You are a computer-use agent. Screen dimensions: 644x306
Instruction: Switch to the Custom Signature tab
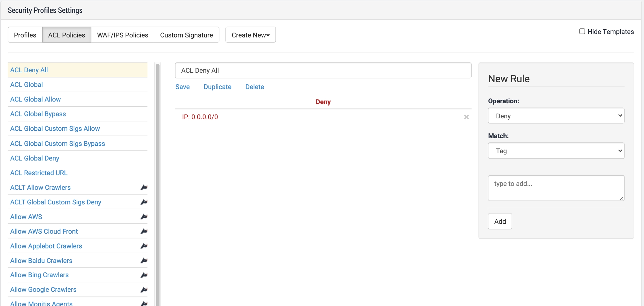click(186, 35)
